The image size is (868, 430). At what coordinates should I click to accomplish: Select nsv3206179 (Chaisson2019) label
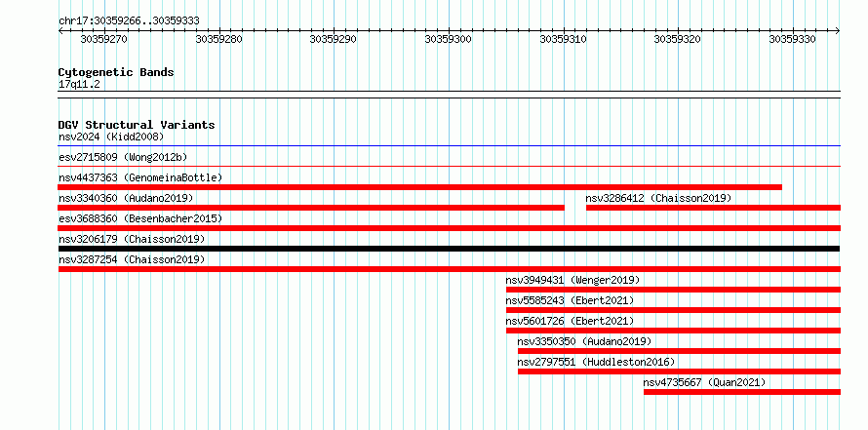coord(132,239)
